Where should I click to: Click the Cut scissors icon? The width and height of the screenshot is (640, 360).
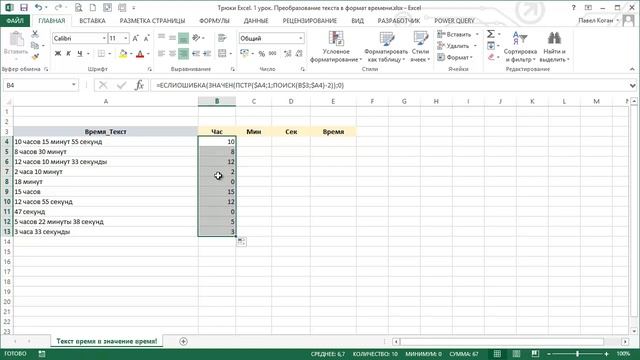[x=35, y=34]
